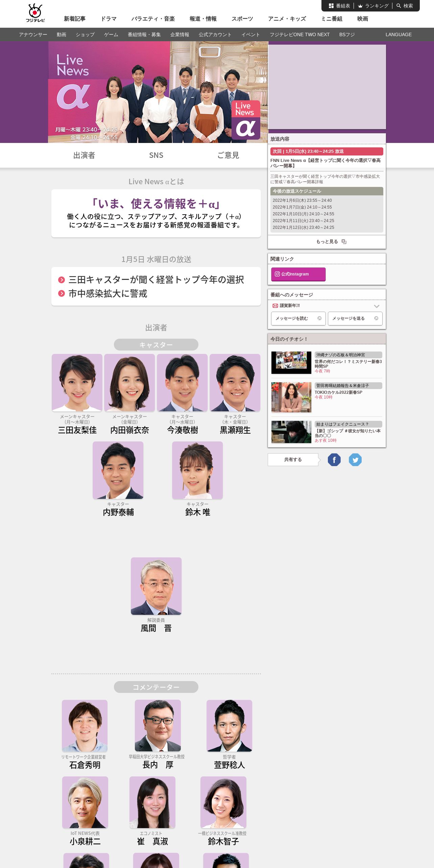This screenshot has width=434, height=868.
Task: Click 鈴木智子 commentator photo
Action: coord(223,802)
